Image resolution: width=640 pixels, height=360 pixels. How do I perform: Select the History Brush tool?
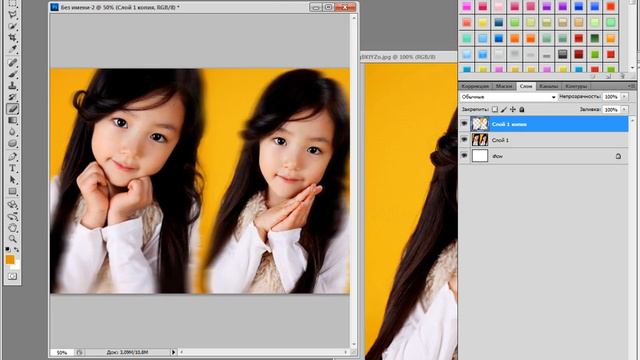click(x=13, y=97)
